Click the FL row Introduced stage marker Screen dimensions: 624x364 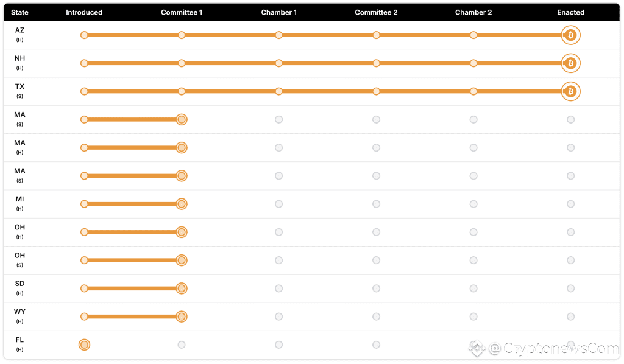84,345
